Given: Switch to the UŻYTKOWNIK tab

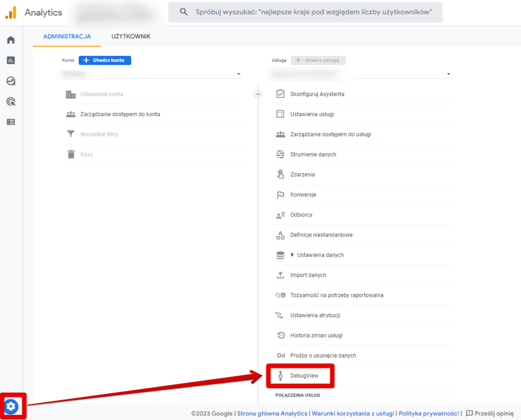Looking at the screenshot, I should 131,37.
